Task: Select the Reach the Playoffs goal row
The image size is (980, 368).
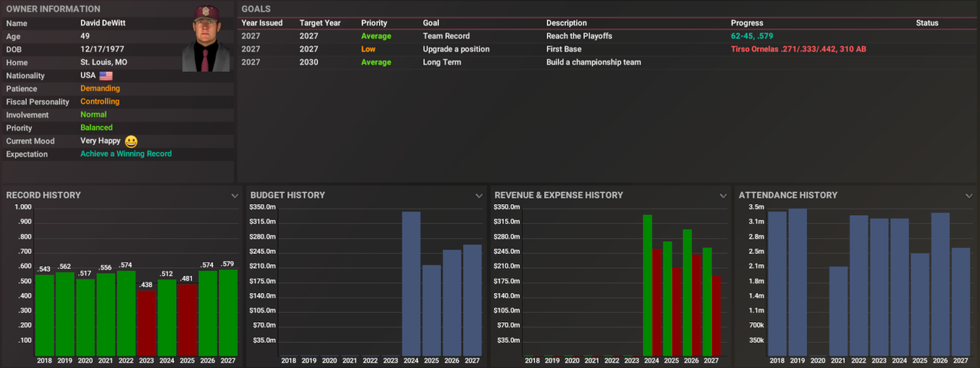Action: [608, 36]
